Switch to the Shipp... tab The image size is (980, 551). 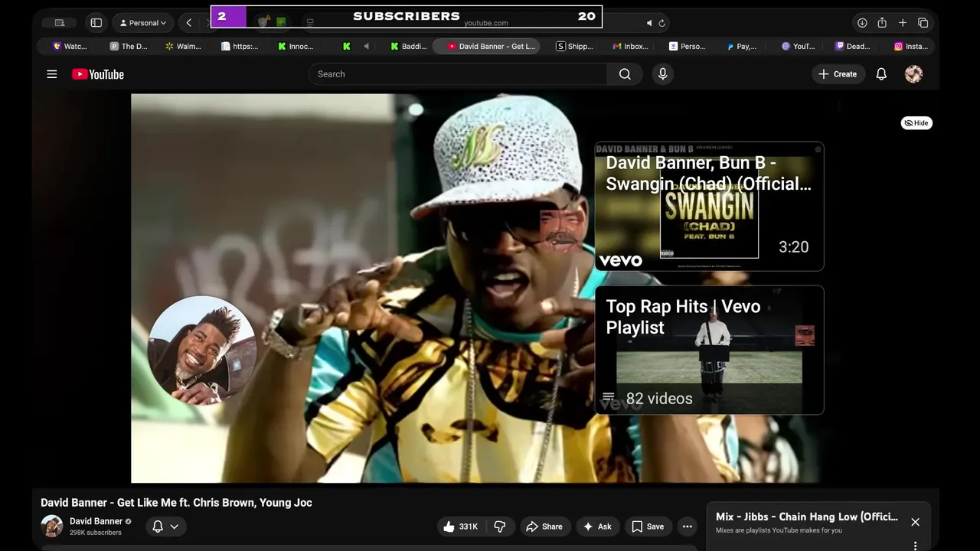575,46
